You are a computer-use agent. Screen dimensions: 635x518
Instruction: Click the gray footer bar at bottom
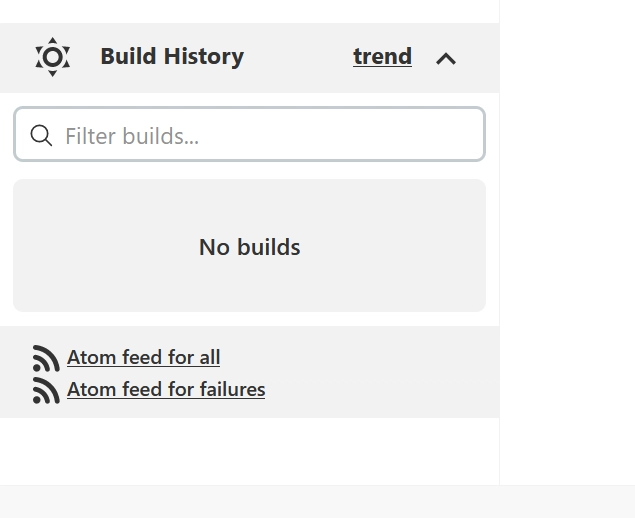coord(317,502)
